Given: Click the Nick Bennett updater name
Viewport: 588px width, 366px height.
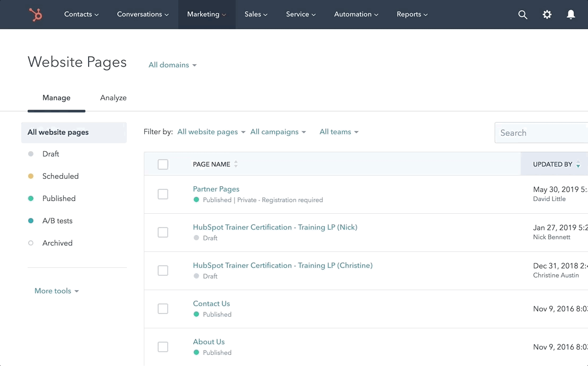Looking at the screenshot, I should (551, 238).
